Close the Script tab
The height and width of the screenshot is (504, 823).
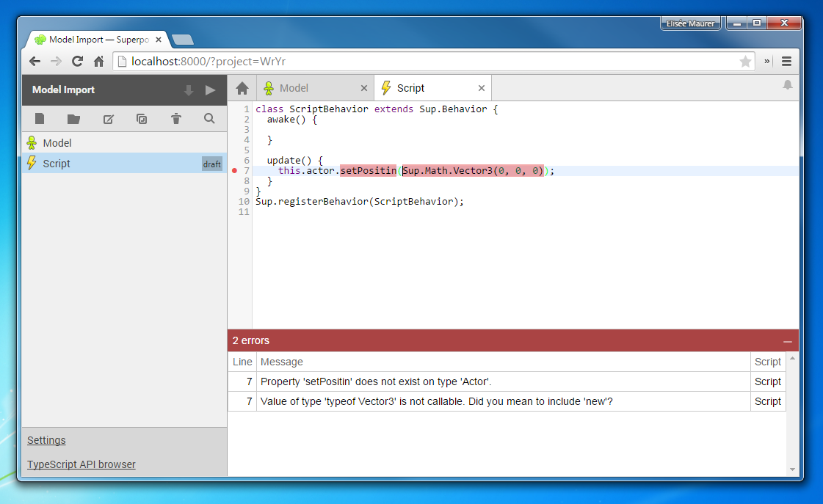point(482,88)
